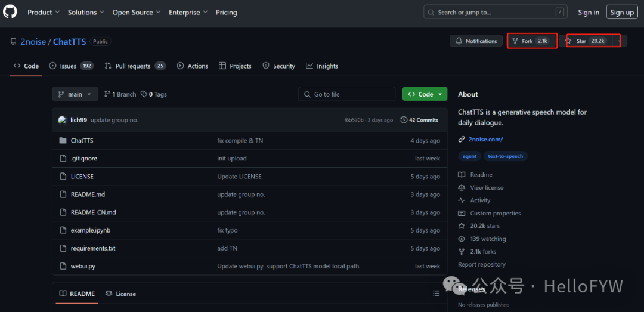Open the Pull requests tab
The image size is (644, 312).
(135, 66)
